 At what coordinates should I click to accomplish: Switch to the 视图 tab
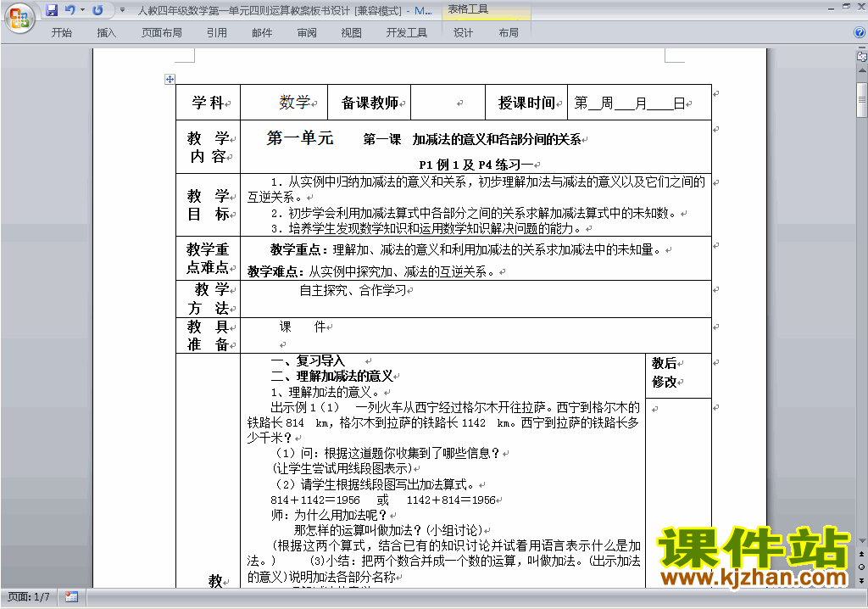coord(351,33)
